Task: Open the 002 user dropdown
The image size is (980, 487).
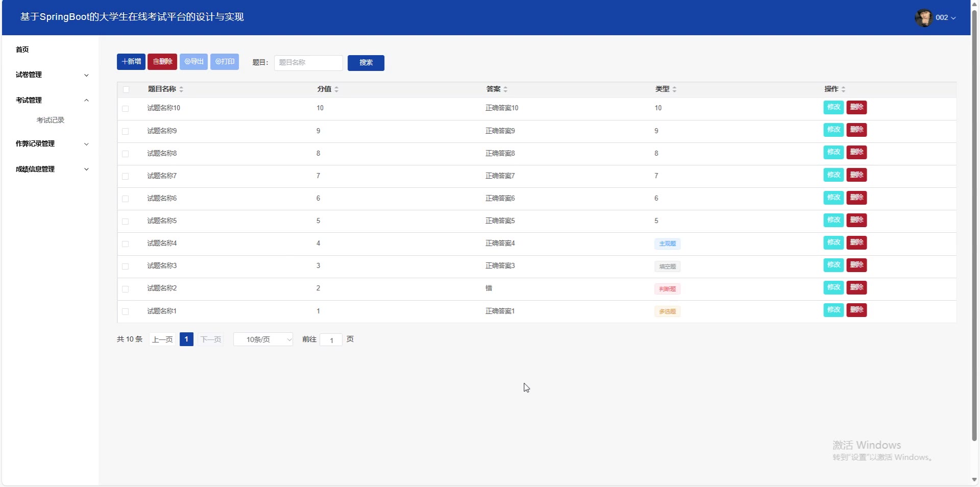Action: pyautogui.click(x=945, y=17)
